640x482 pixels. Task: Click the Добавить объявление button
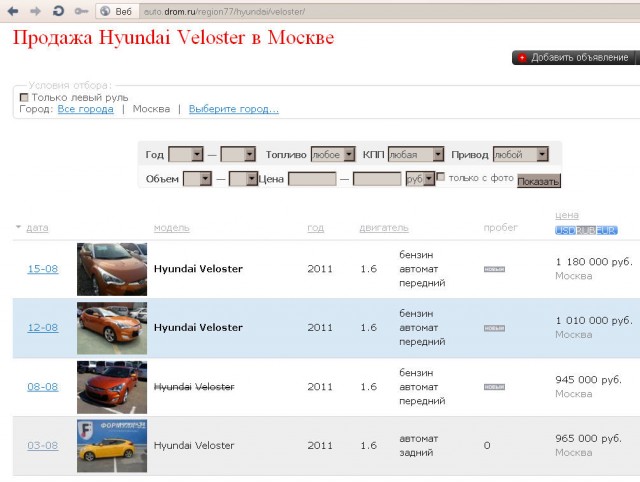coord(574,58)
